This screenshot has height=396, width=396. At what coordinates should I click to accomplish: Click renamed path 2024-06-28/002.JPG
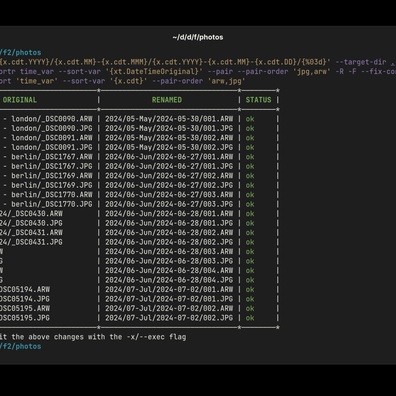169,242
